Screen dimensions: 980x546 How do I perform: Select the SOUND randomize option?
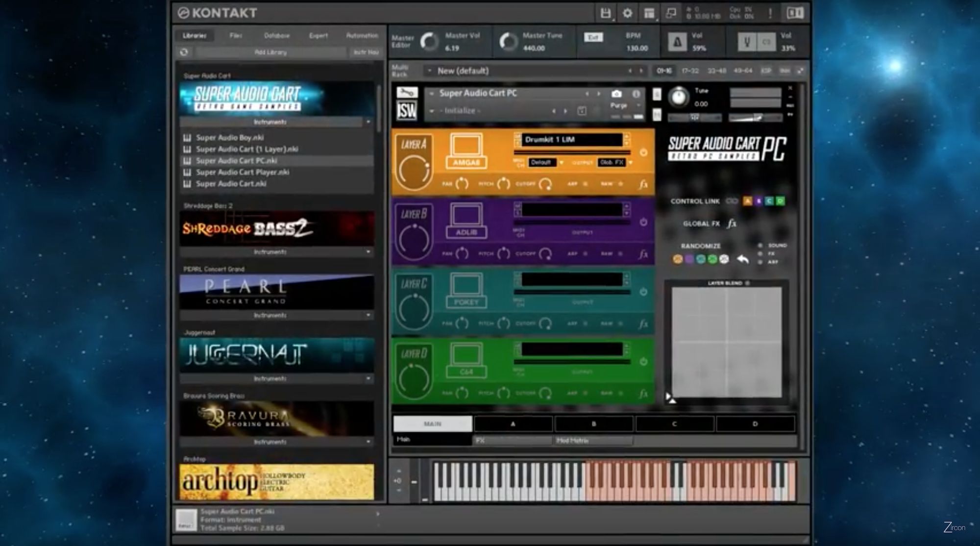pyautogui.click(x=760, y=246)
